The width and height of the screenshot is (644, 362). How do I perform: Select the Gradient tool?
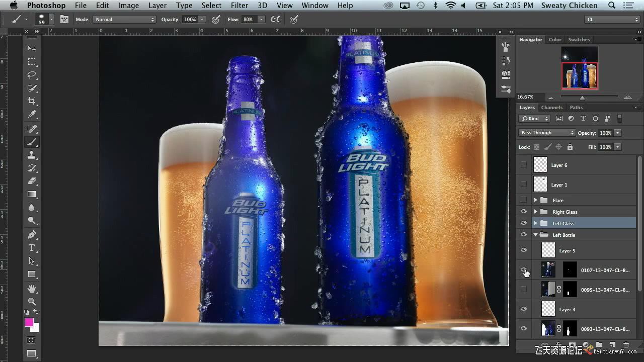[x=32, y=194]
